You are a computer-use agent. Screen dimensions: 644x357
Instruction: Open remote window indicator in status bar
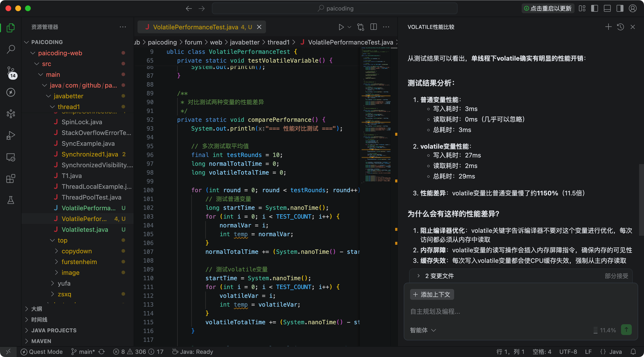click(9, 352)
